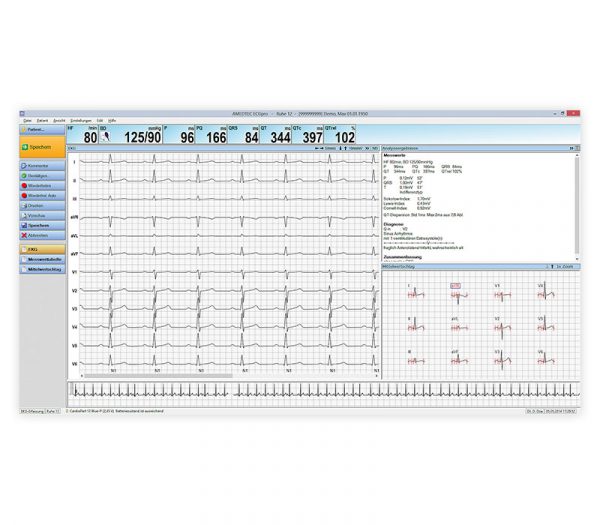Click the QT value 344
The image size is (600, 525).
tap(280, 138)
